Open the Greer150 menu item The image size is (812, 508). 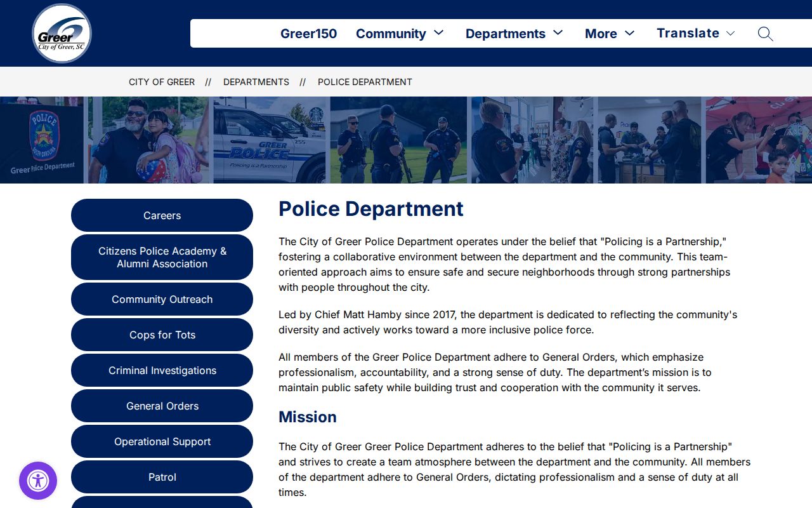[x=308, y=34]
